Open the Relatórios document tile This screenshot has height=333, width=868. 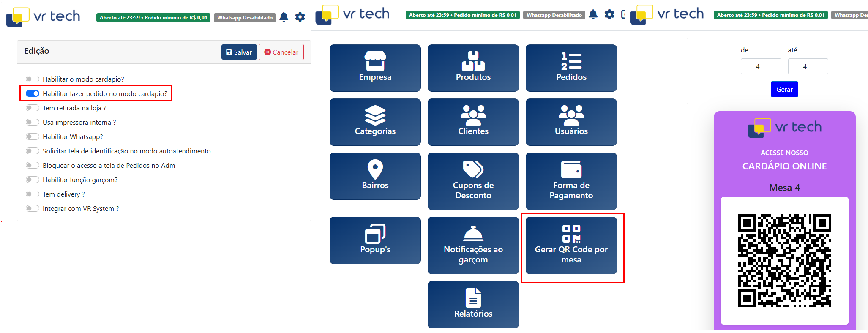(x=473, y=305)
